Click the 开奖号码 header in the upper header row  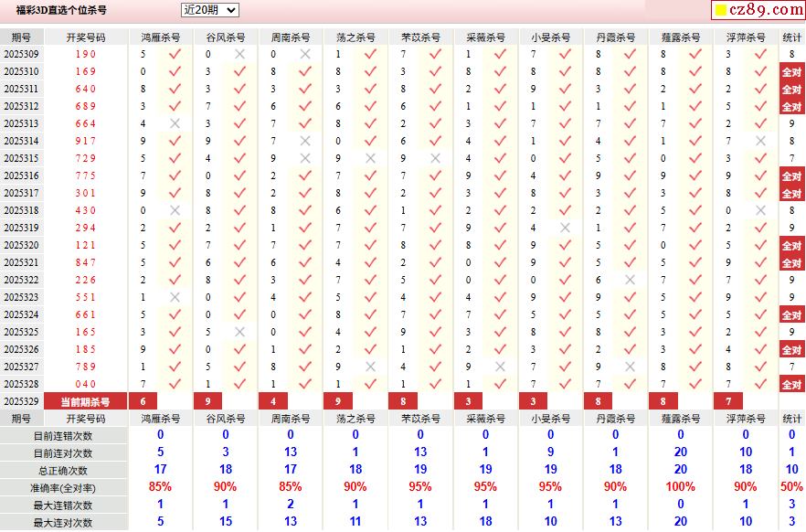[x=85, y=37]
